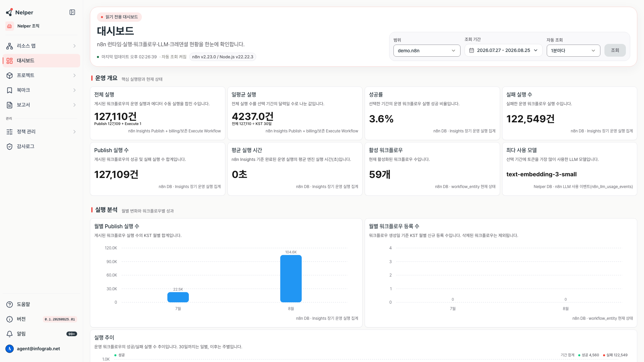This screenshot has height=362, width=644.
Task: Expand the 정책 관리 menu chevron
Action: click(74, 132)
